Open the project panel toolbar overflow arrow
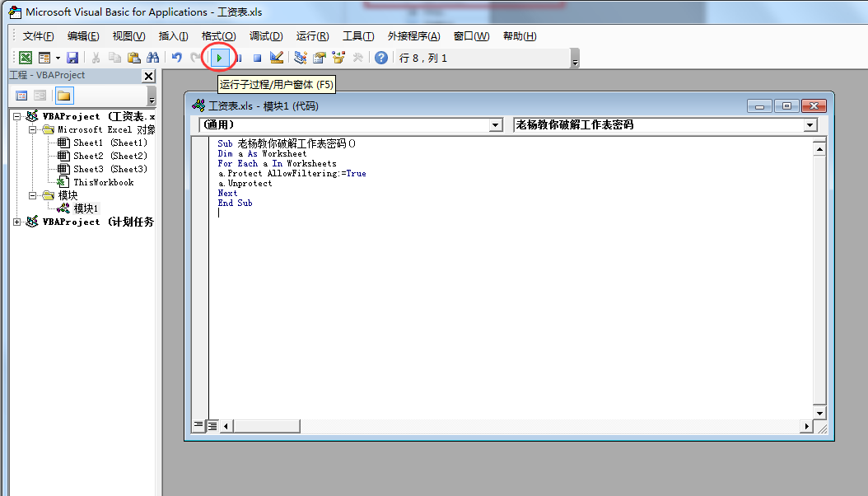Image resolution: width=868 pixels, height=496 pixels. click(152, 96)
